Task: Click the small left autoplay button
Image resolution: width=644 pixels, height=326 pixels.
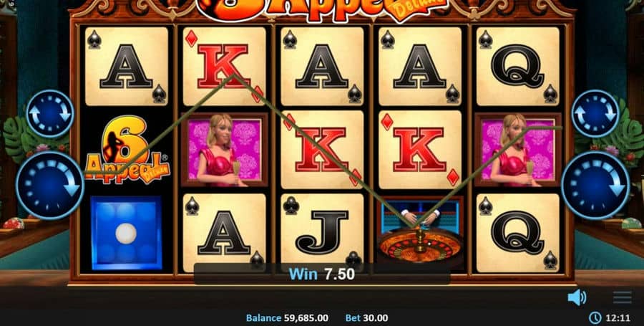Action: coord(50,113)
